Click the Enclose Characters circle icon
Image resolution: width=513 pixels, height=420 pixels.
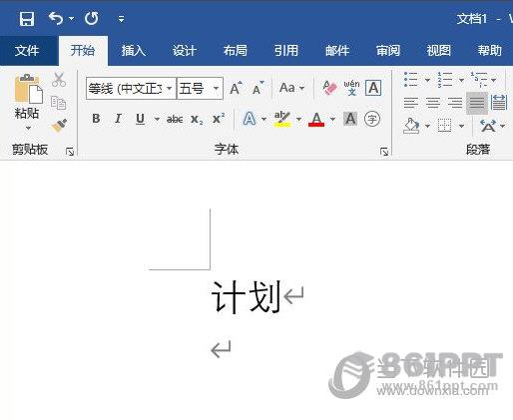tap(372, 119)
